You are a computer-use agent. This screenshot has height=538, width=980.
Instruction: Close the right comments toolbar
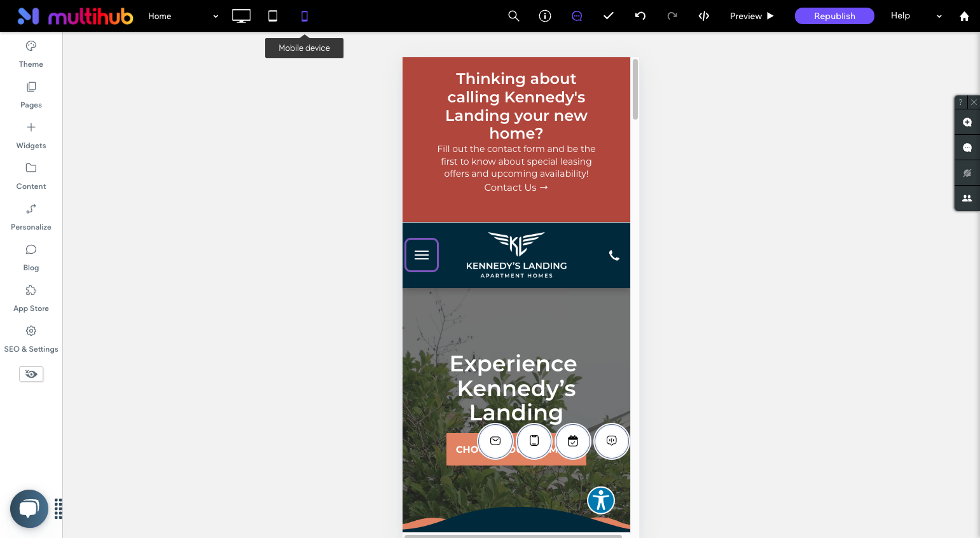pos(974,102)
